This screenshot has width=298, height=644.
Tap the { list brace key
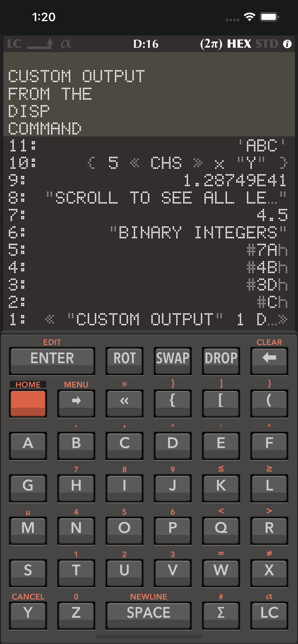(x=173, y=403)
